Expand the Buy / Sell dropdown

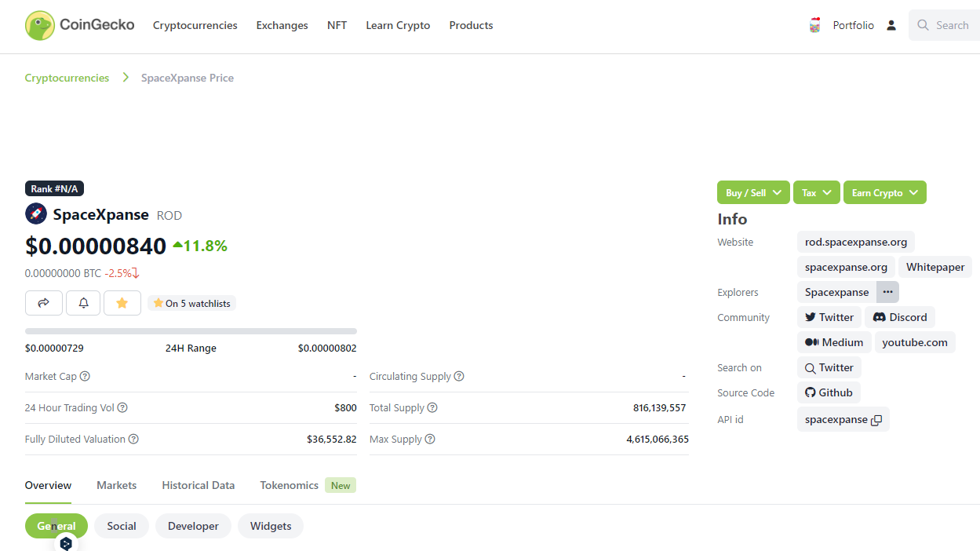click(x=753, y=192)
